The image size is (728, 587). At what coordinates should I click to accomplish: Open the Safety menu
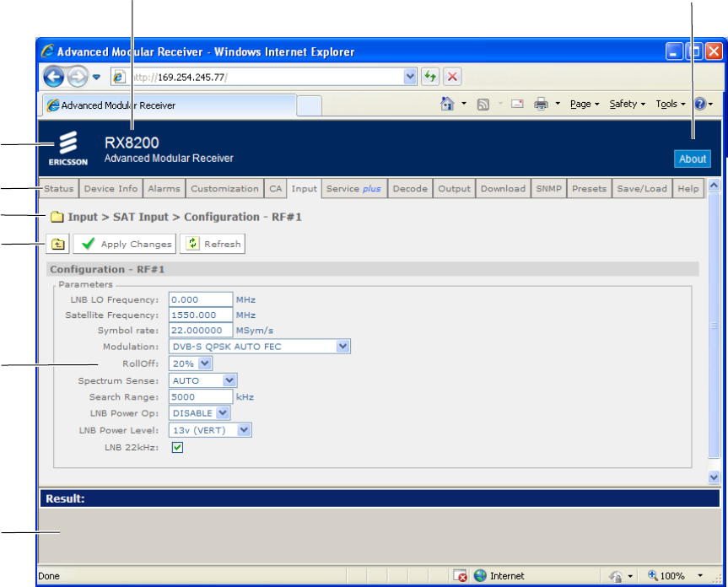pyautogui.click(x=628, y=104)
